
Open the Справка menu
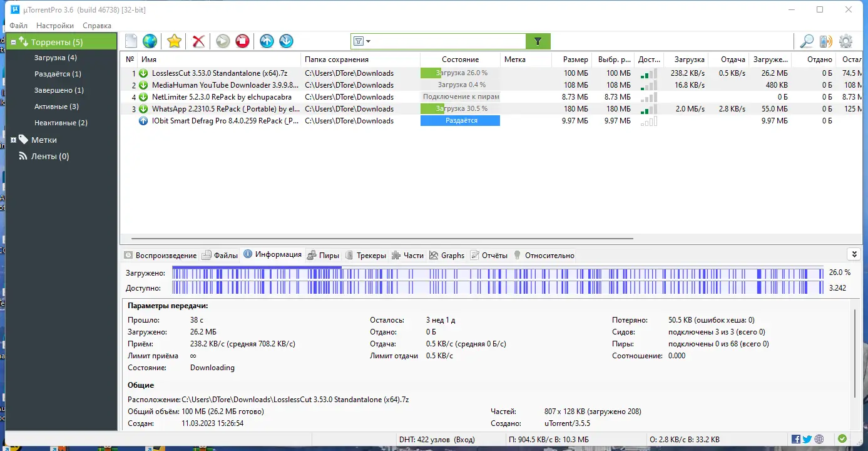[x=97, y=26]
